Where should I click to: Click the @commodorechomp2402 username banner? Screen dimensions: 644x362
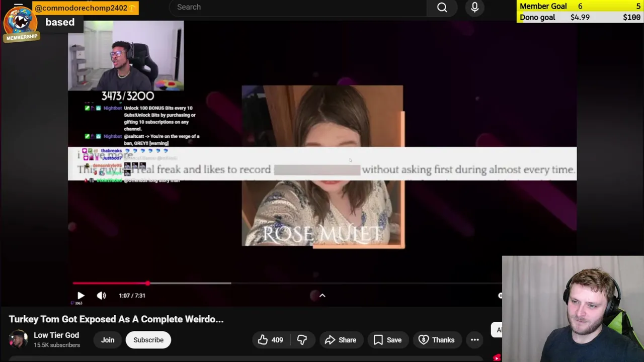pyautogui.click(x=85, y=8)
